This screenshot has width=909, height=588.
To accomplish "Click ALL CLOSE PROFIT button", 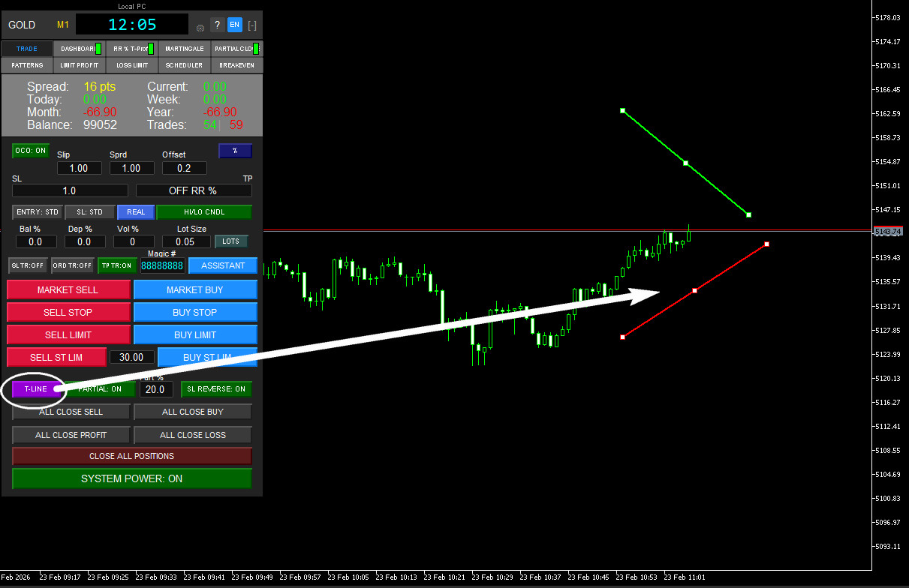I will pos(71,435).
